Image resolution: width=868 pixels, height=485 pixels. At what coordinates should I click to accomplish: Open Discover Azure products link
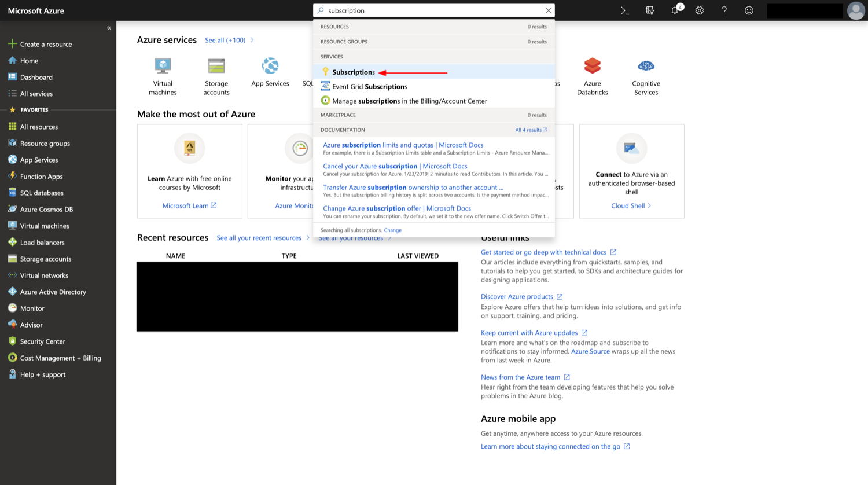[x=521, y=297]
